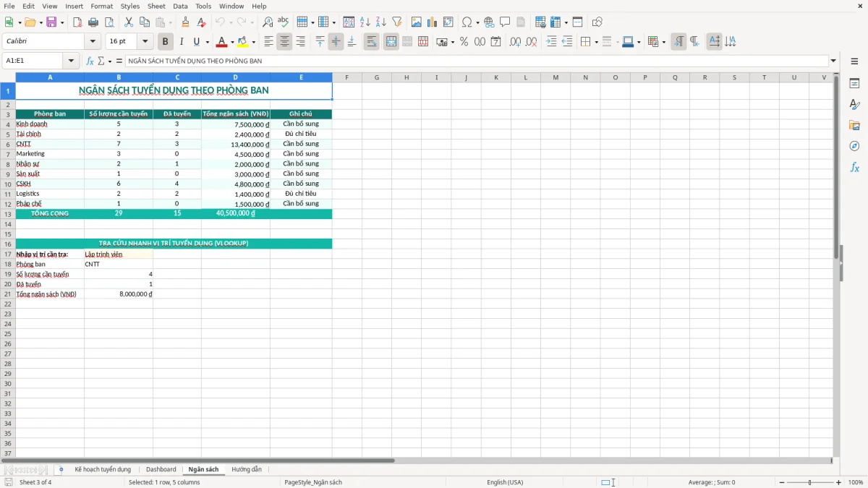Click the Spelling check icon

pos(284,22)
